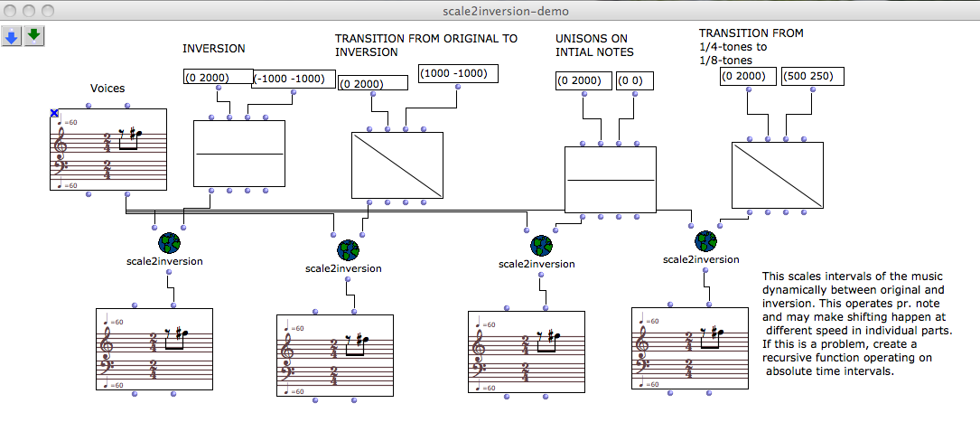
Task: Select the scale2inversion icon below the UNISONS box
Action: pyautogui.click(x=540, y=246)
